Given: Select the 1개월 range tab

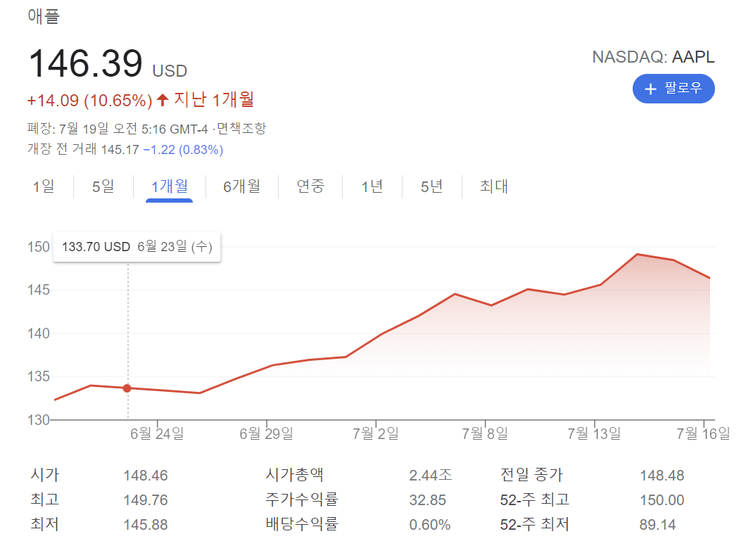Looking at the screenshot, I should [x=170, y=186].
